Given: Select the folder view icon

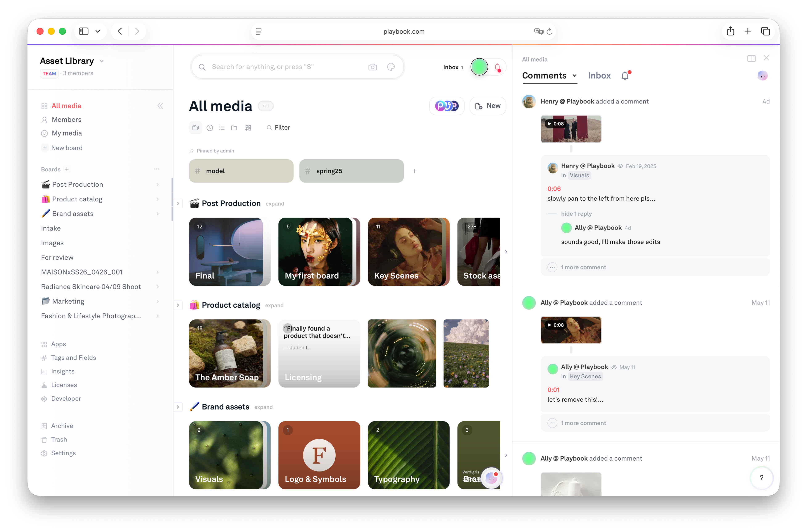Looking at the screenshot, I should coord(234,127).
